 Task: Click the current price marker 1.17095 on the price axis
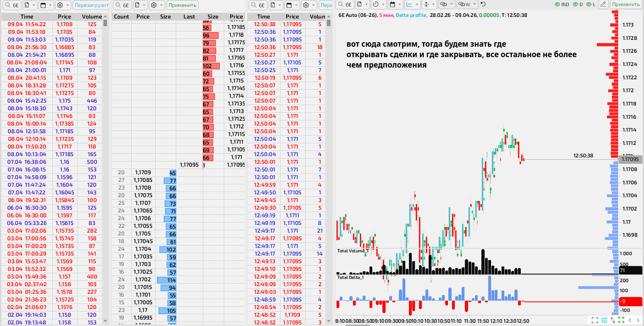point(630,159)
